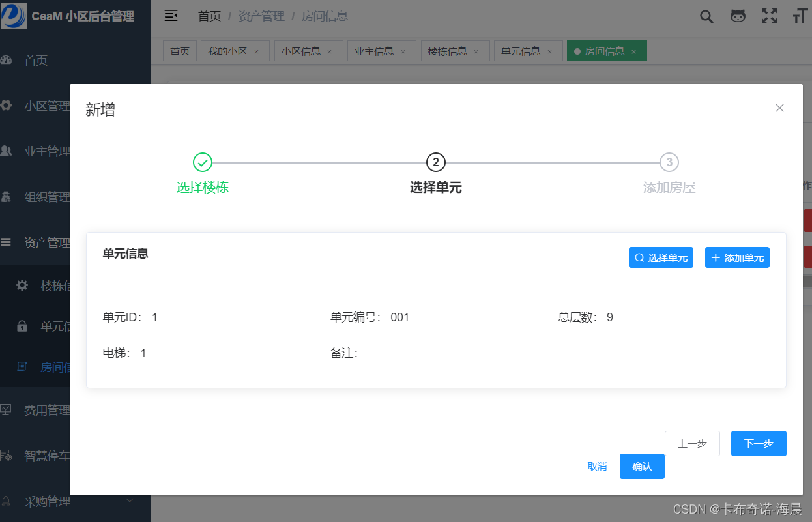Click the 单元信息 card heading
Image resolution: width=812 pixels, height=522 pixels.
pyautogui.click(x=126, y=254)
